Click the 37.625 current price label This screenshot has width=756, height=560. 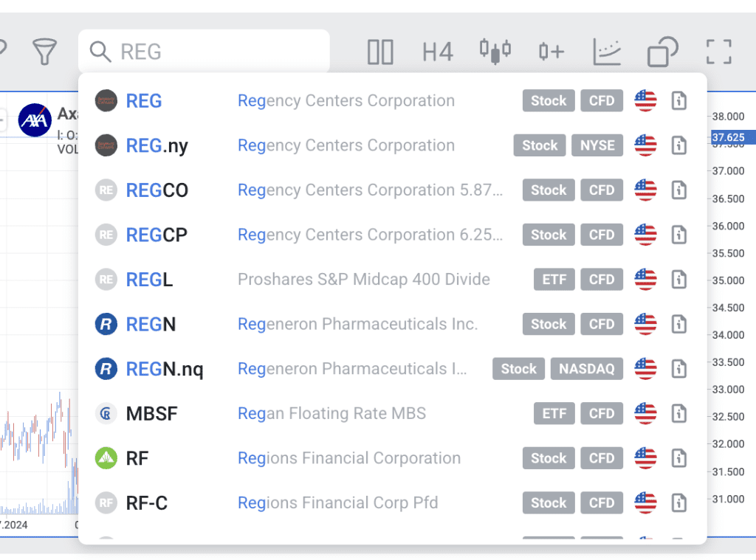pos(733,137)
